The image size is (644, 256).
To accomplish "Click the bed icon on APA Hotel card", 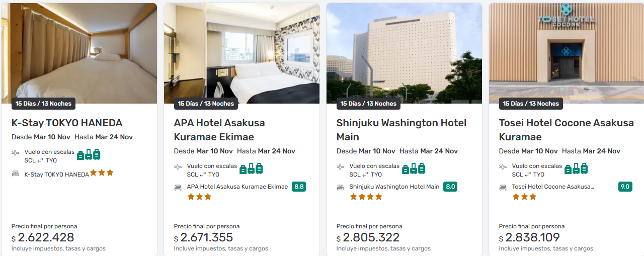I will coord(178,187).
